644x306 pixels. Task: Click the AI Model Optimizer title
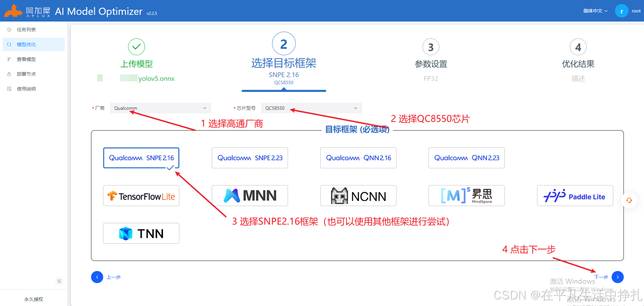tap(99, 11)
